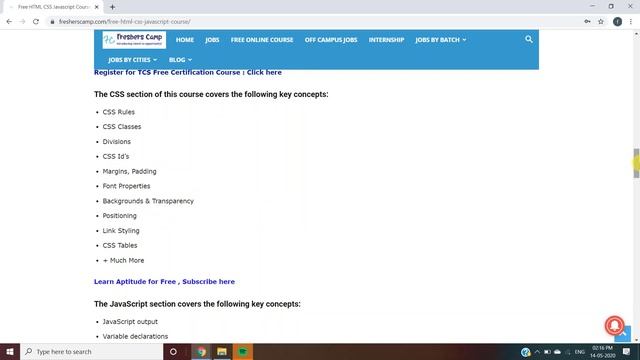Check the battery status tray icon
The width and height of the screenshot is (640, 360).
pyautogui.click(x=547, y=352)
